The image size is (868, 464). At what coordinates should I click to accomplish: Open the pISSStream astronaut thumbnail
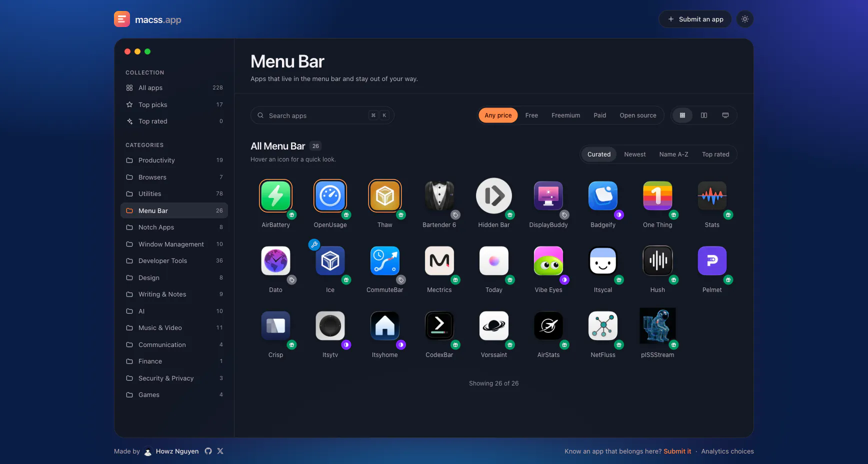coord(657,325)
